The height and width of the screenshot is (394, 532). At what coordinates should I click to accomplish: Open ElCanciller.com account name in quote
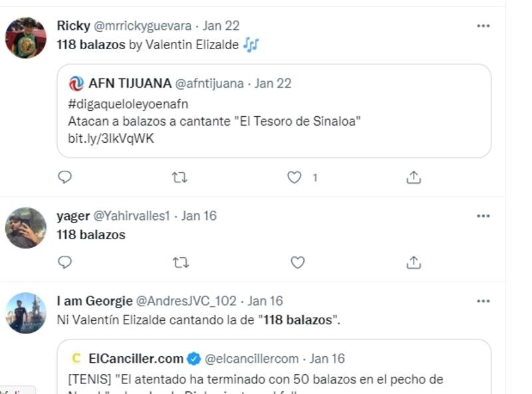(x=136, y=359)
